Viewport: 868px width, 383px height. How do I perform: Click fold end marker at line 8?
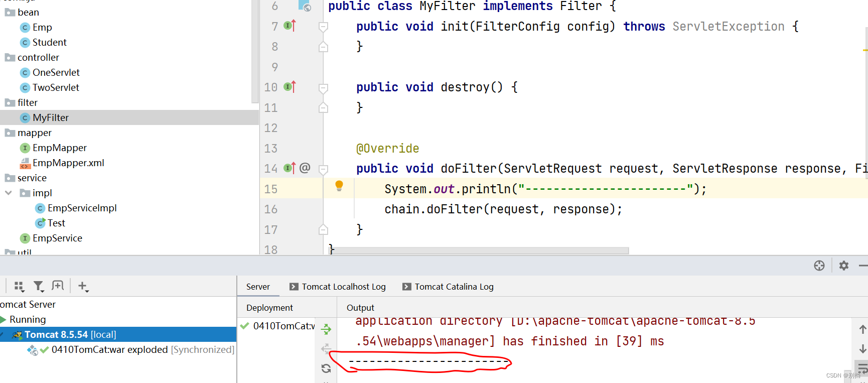[324, 47]
